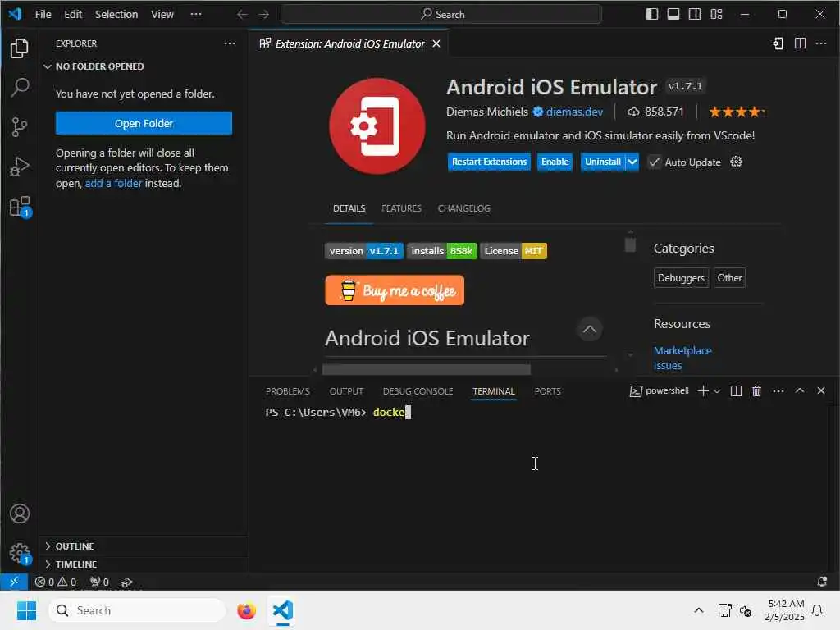Switch to the Ports panel tab

click(547, 391)
